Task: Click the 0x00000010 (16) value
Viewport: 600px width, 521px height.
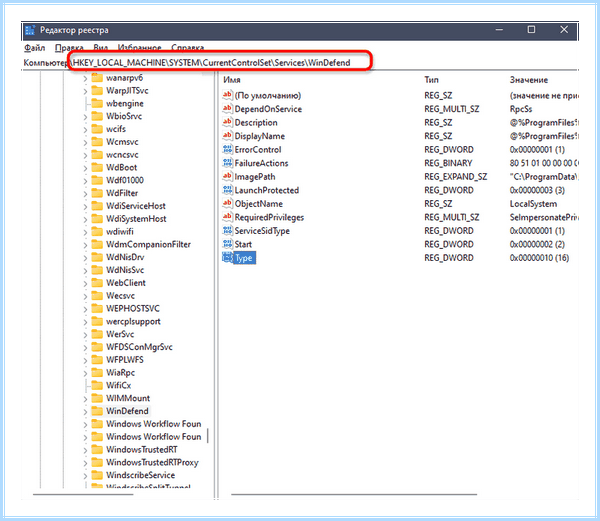Action: pos(539,258)
